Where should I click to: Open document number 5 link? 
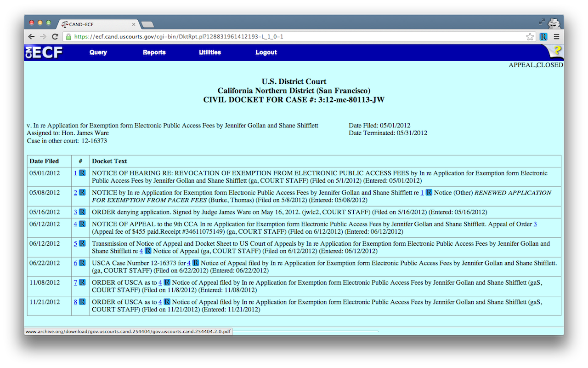tap(75, 243)
